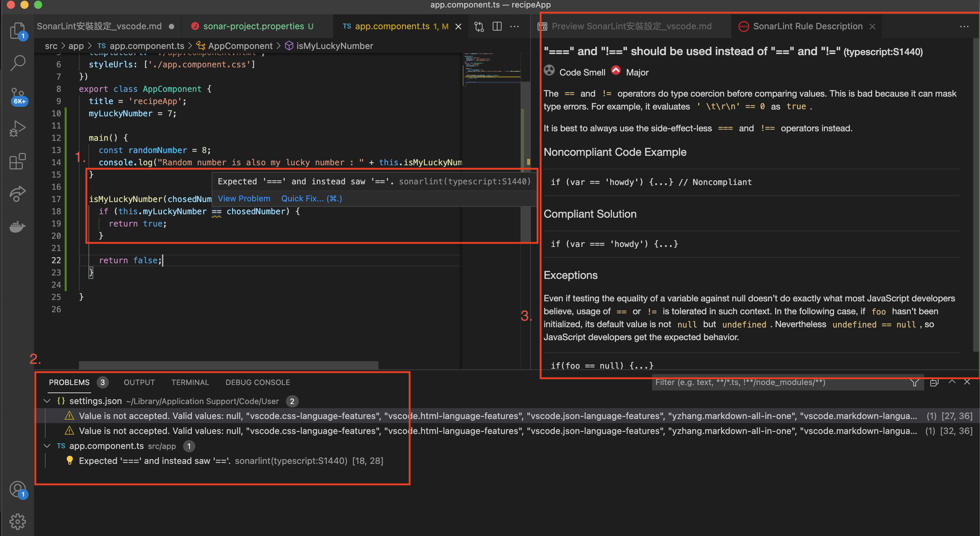The height and width of the screenshot is (536, 980).
Task: Switch to the OUTPUT panel tab
Action: [x=139, y=382]
